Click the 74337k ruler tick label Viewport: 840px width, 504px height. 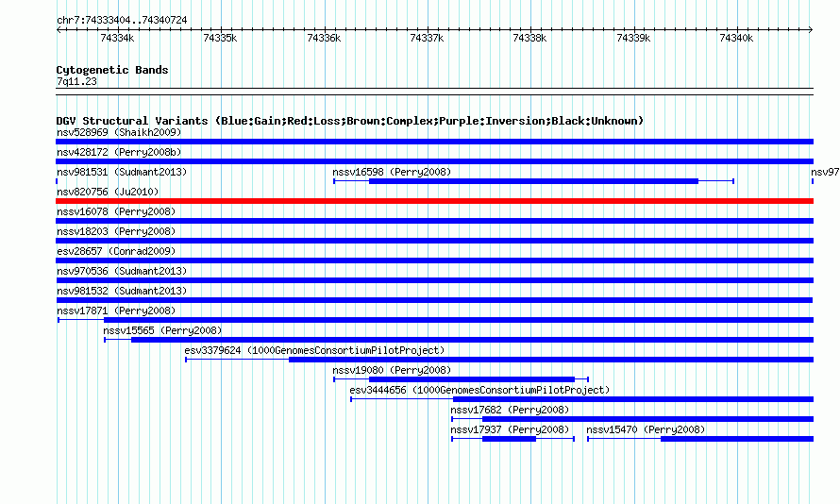point(427,38)
